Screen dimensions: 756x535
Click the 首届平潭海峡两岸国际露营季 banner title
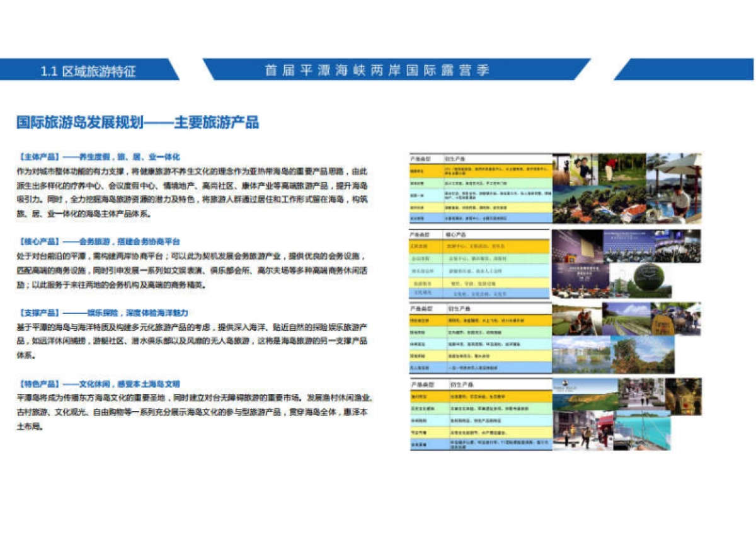pyautogui.click(x=378, y=71)
